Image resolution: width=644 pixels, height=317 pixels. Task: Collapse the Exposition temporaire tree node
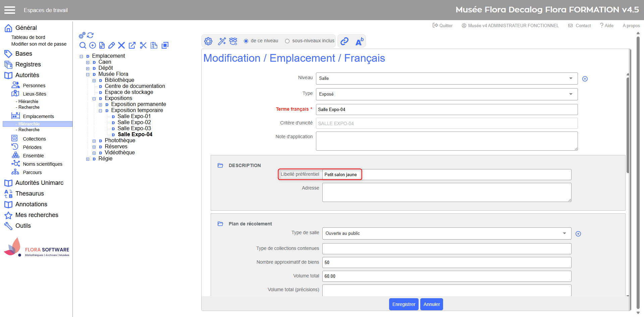[x=100, y=111]
